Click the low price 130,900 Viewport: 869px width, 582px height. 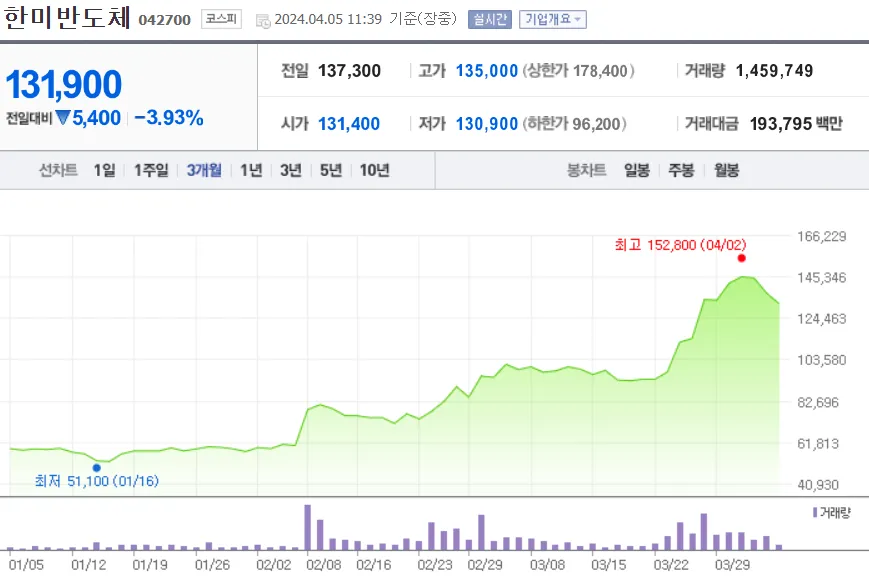[x=487, y=124]
